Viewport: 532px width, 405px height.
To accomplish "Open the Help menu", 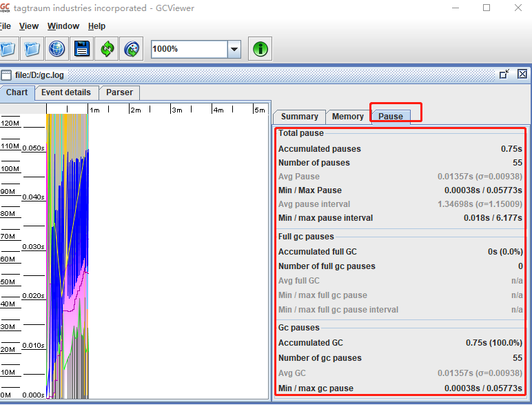I will tap(96, 26).
